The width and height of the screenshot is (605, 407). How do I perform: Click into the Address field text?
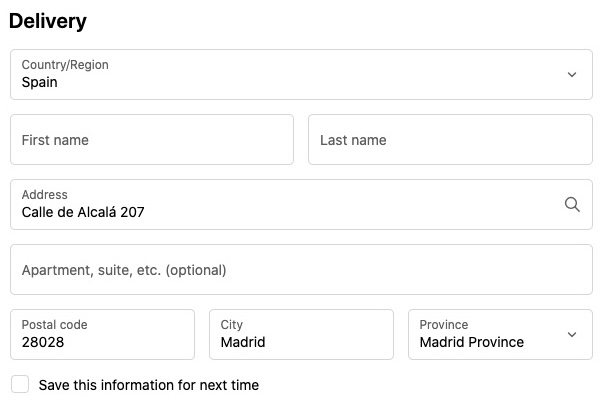pyautogui.click(x=301, y=204)
